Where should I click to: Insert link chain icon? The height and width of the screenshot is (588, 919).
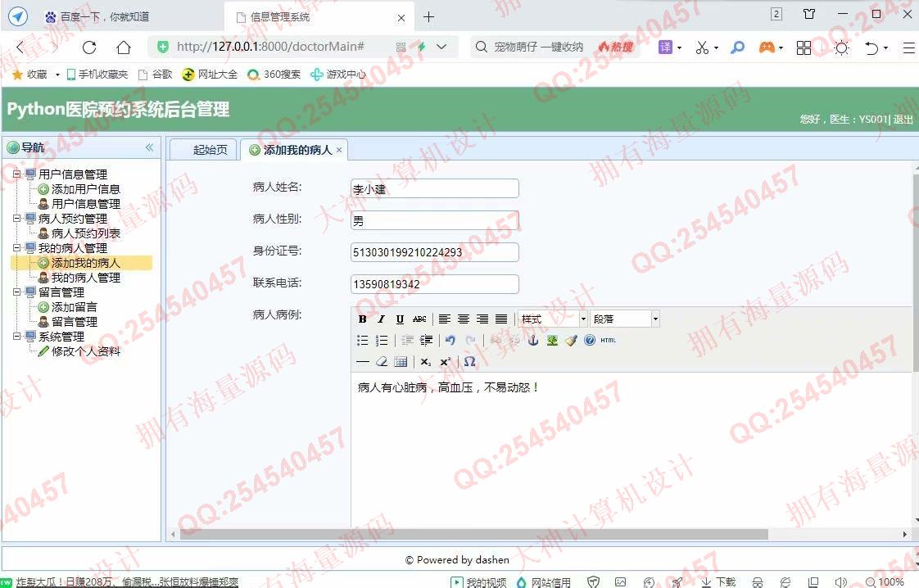coord(496,340)
